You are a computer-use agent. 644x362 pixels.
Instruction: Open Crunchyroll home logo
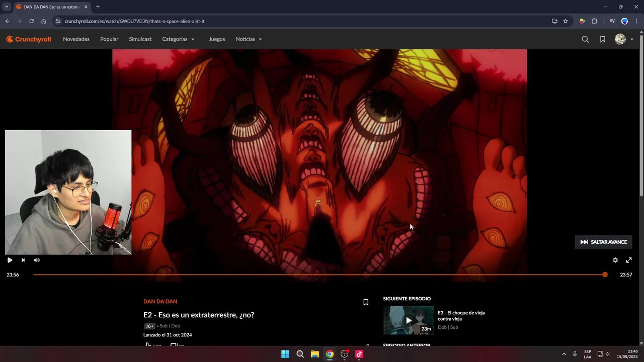point(29,39)
